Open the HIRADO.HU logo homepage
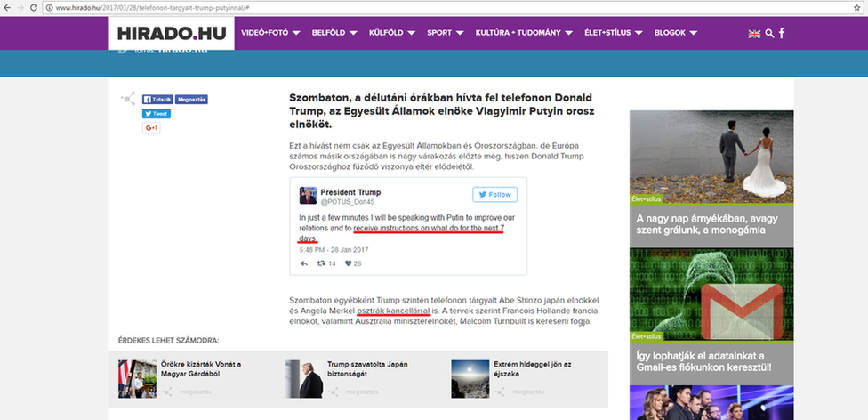The width and height of the screenshot is (868, 420). [172, 33]
